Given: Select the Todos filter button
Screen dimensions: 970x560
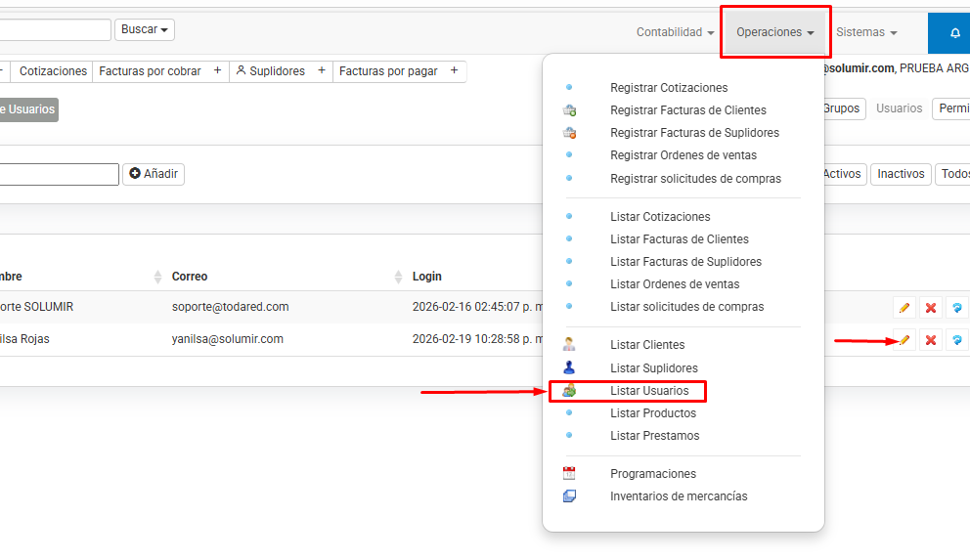Looking at the screenshot, I should [x=953, y=174].
